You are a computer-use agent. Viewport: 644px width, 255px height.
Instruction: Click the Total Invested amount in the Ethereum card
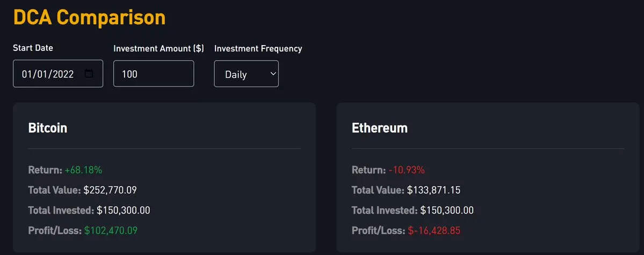click(x=446, y=210)
